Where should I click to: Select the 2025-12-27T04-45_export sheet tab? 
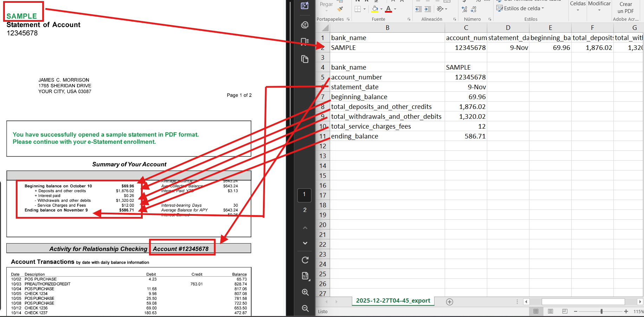pos(393,301)
